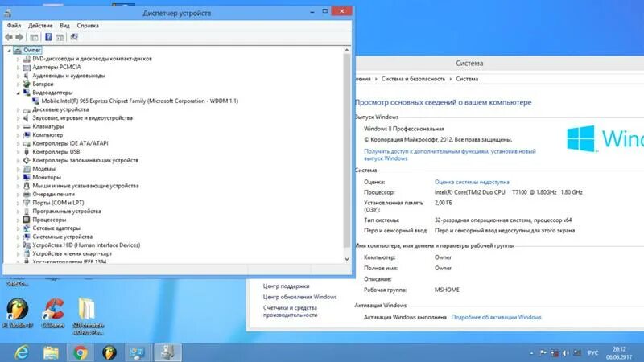Expand the Дисковые устройства node arrow
Screen dimensions: 644x362
coord(18,109)
